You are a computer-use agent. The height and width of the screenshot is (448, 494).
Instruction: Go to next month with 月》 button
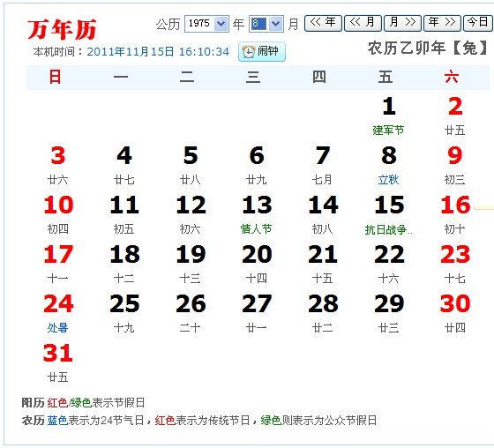[x=402, y=23]
